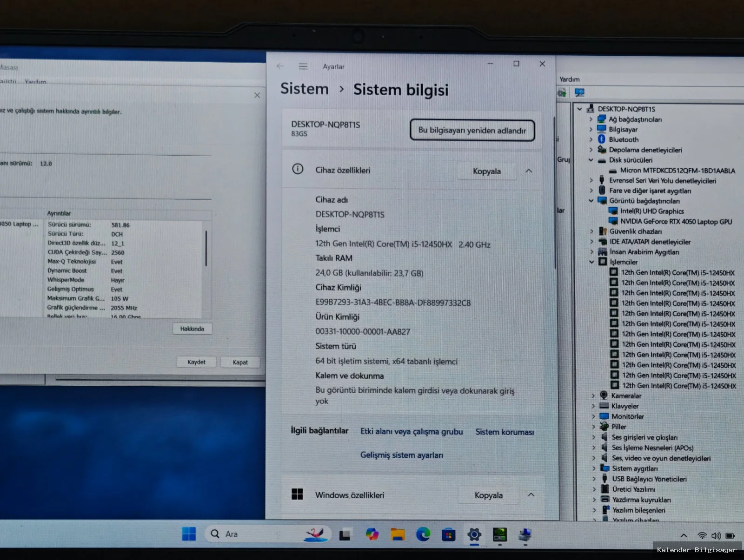Click the Monitörler icon in device tree

[x=604, y=416]
